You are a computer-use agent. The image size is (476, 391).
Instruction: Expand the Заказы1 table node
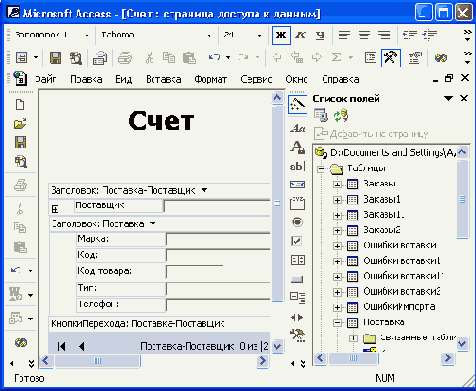tap(337, 200)
